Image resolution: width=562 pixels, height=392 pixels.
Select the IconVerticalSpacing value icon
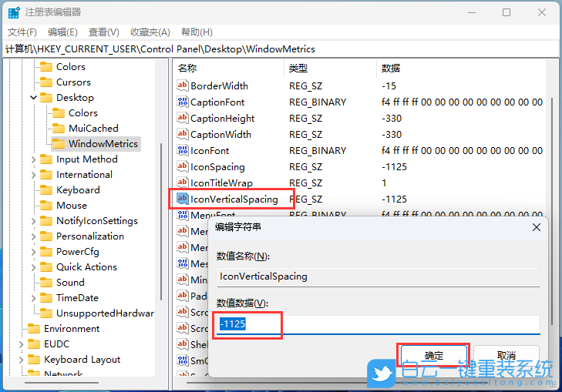[x=183, y=199]
